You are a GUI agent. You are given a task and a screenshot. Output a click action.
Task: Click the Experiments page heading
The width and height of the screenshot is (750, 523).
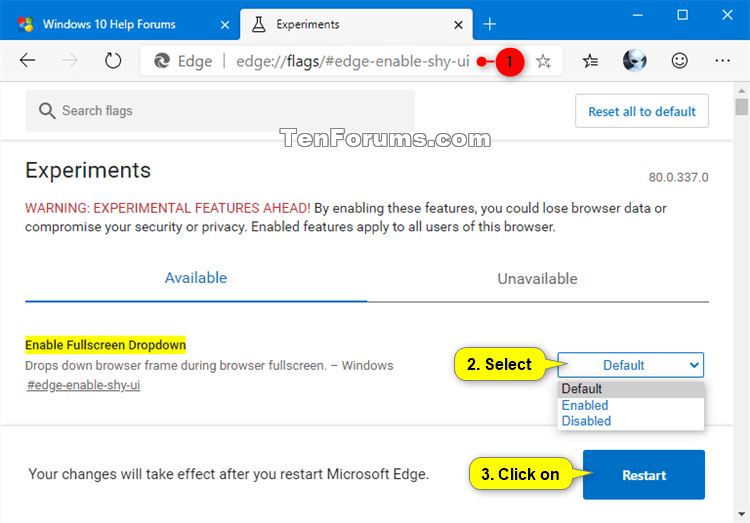(x=88, y=170)
